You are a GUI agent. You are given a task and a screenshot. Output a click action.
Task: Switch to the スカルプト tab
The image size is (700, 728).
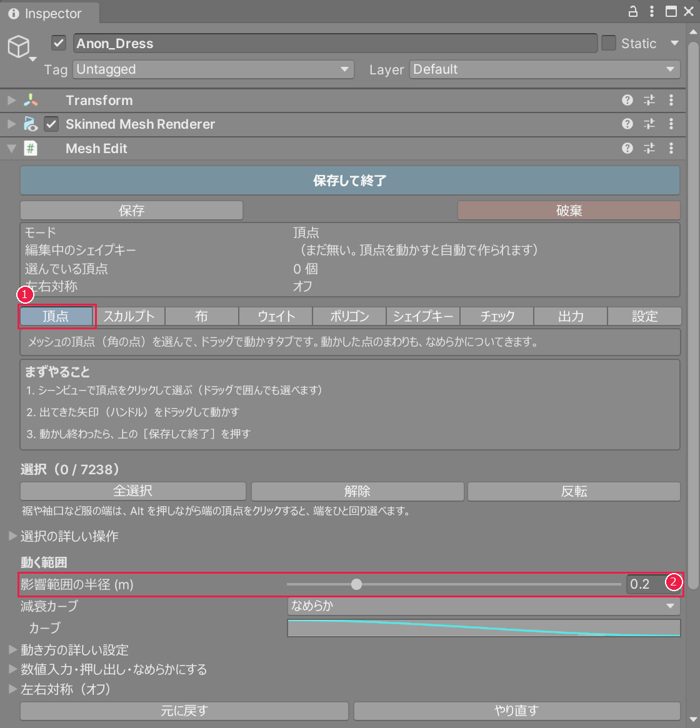129,316
